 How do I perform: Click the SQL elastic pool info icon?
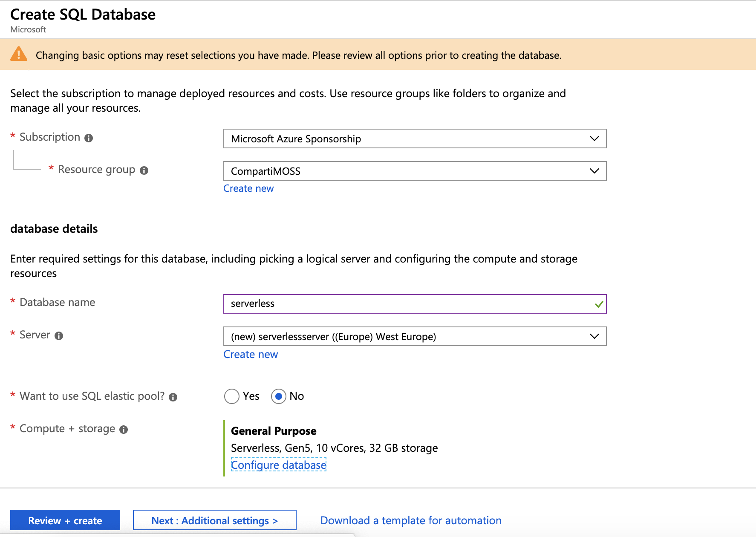(173, 396)
